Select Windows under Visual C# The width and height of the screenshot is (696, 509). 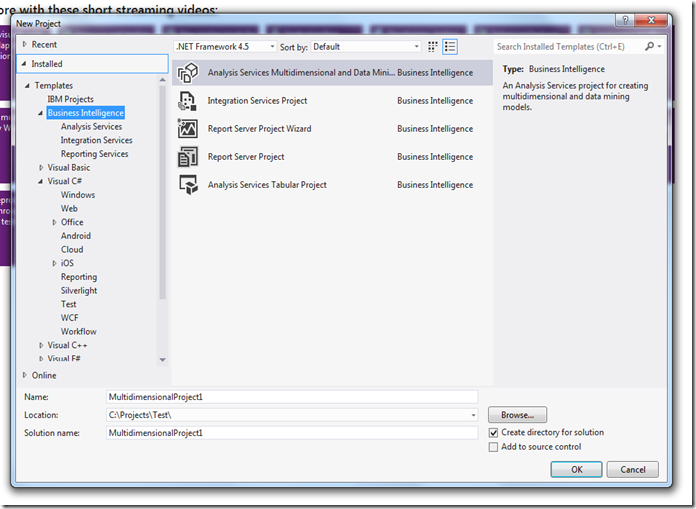[78, 195]
